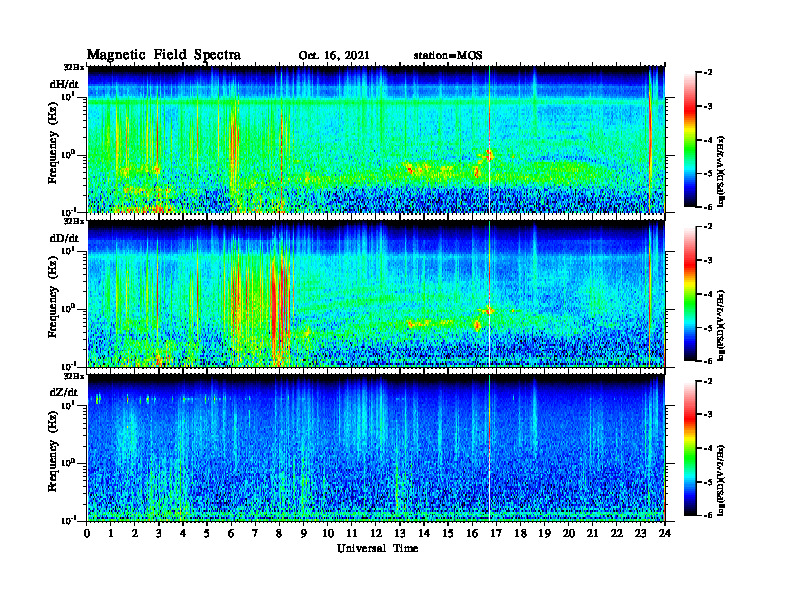This screenshot has width=792, height=612.
Task: Click the color scale bar beside dD/dt panel
Action: click(690, 294)
